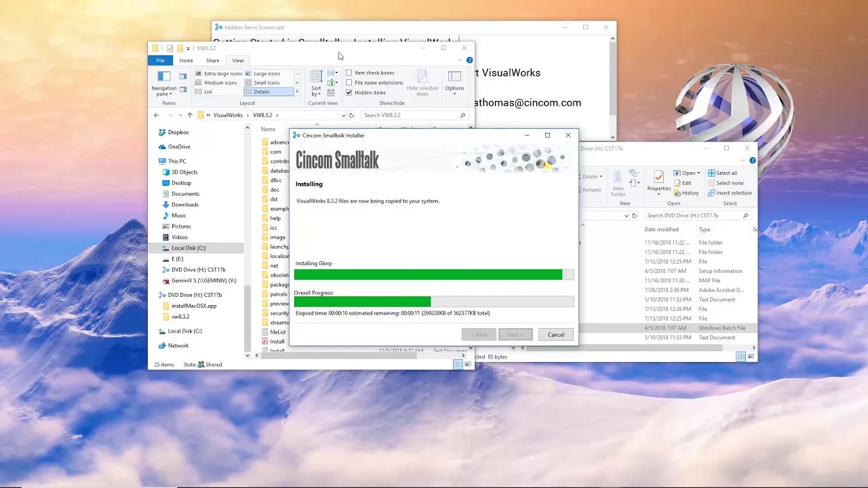The height and width of the screenshot is (488, 868).
Task: Click Open button in DVD Drive ribbon
Action: 687,173
